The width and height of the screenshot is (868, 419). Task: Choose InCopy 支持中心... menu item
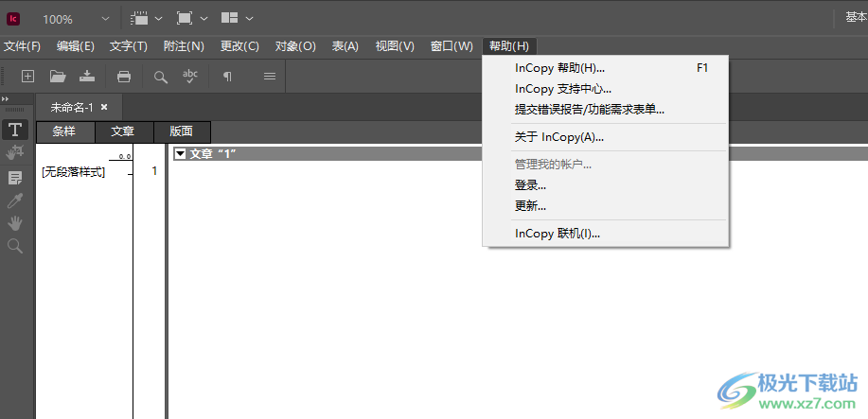[x=606, y=89]
